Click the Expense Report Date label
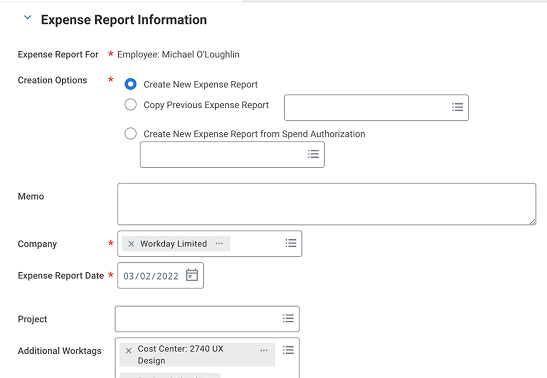 [x=61, y=276]
